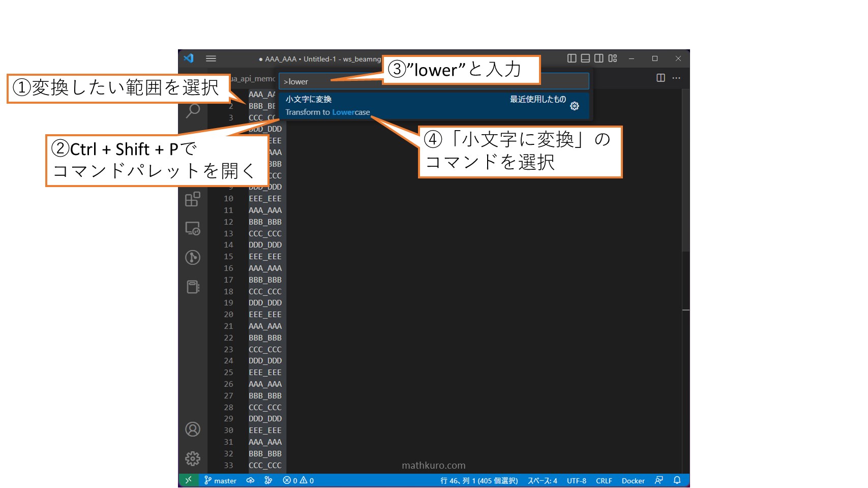Open the remote window indicator in status bar
The width and height of the screenshot is (868, 488).
pos(189,480)
